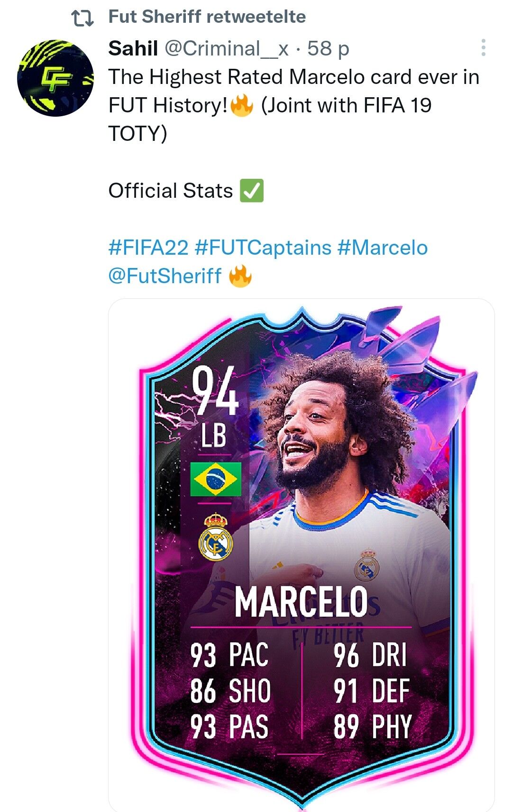Tap the retweet arrows icon

pos(82,18)
